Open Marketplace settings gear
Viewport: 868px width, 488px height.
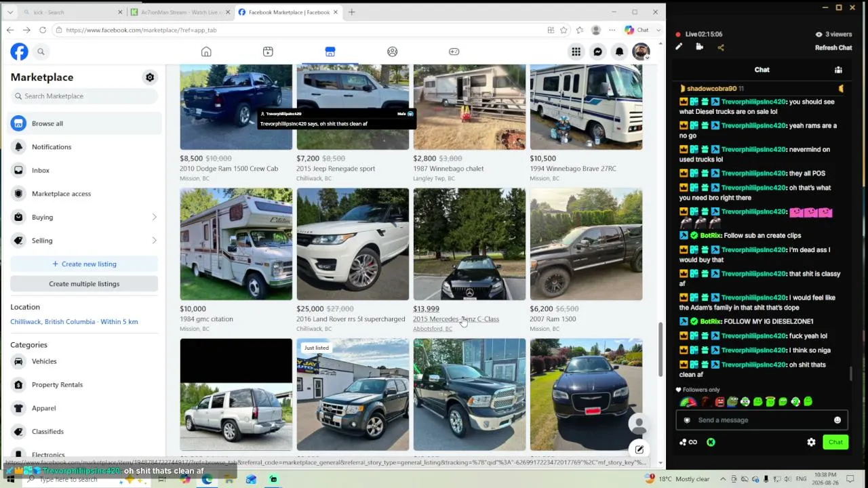150,77
